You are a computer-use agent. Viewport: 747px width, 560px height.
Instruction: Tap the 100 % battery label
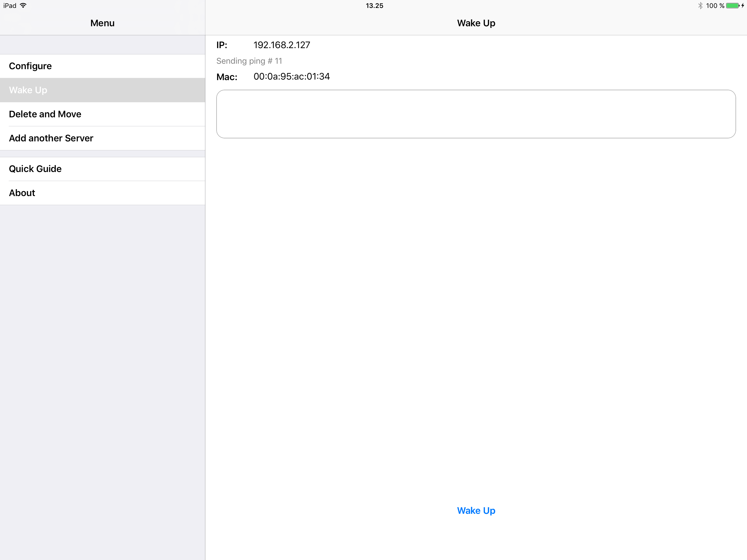pyautogui.click(x=715, y=5)
